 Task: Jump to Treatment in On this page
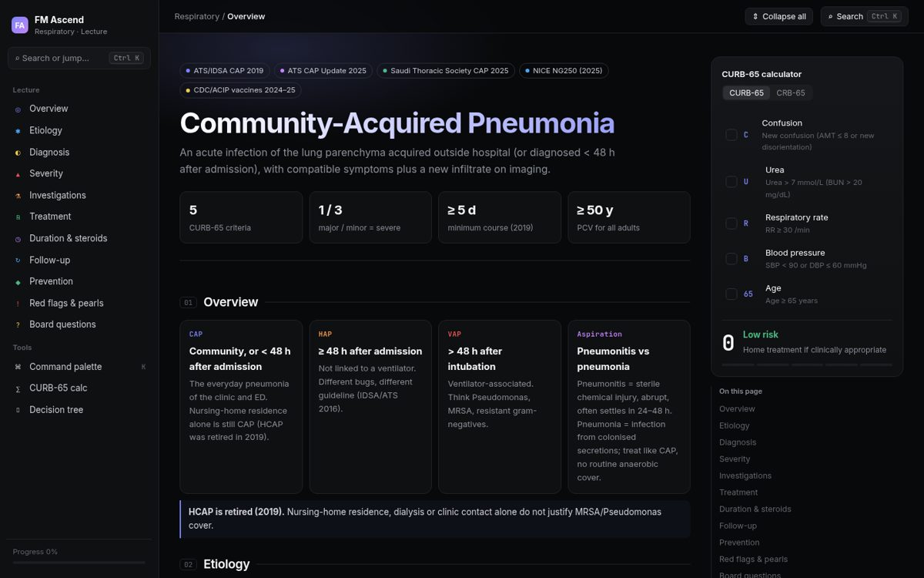[x=738, y=492]
